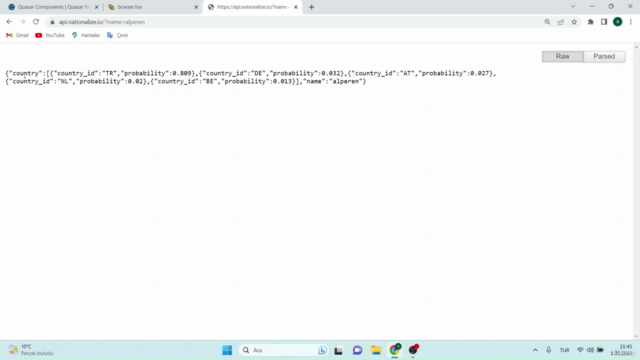Click the "country_id":"NL" text
Viewport: 640px width, 360px height.
pos(40,82)
